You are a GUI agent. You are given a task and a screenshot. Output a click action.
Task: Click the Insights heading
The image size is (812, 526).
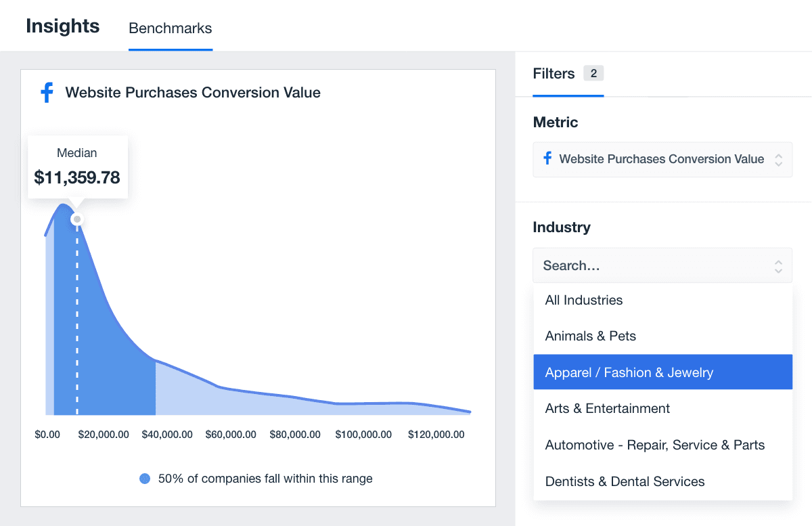(63, 26)
